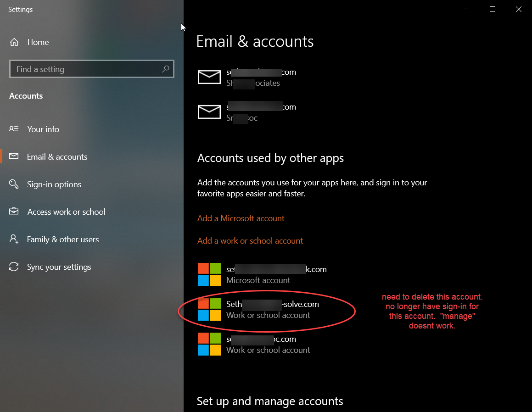The image size is (532, 412).
Task: Click Add a Microsoft account link
Action: point(241,218)
